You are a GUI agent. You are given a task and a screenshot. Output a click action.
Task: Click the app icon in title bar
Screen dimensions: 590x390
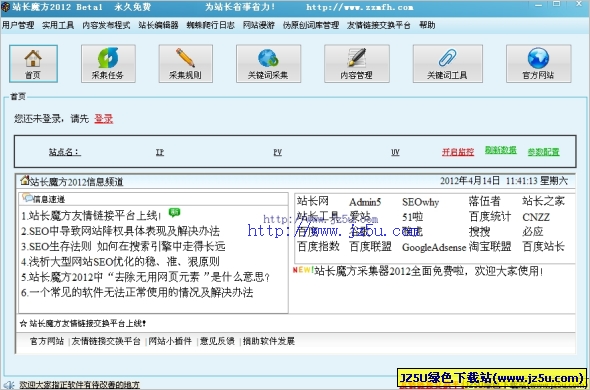coord(5,7)
